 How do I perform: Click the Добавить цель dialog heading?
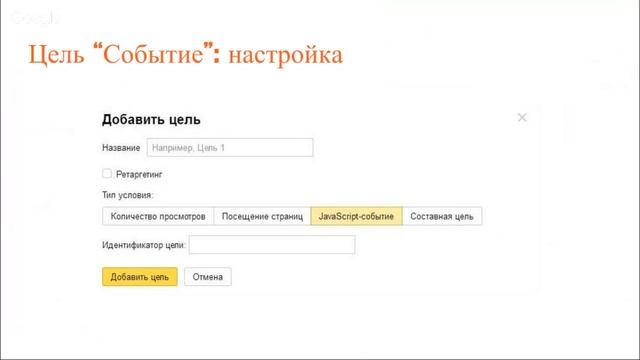(x=151, y=120)
